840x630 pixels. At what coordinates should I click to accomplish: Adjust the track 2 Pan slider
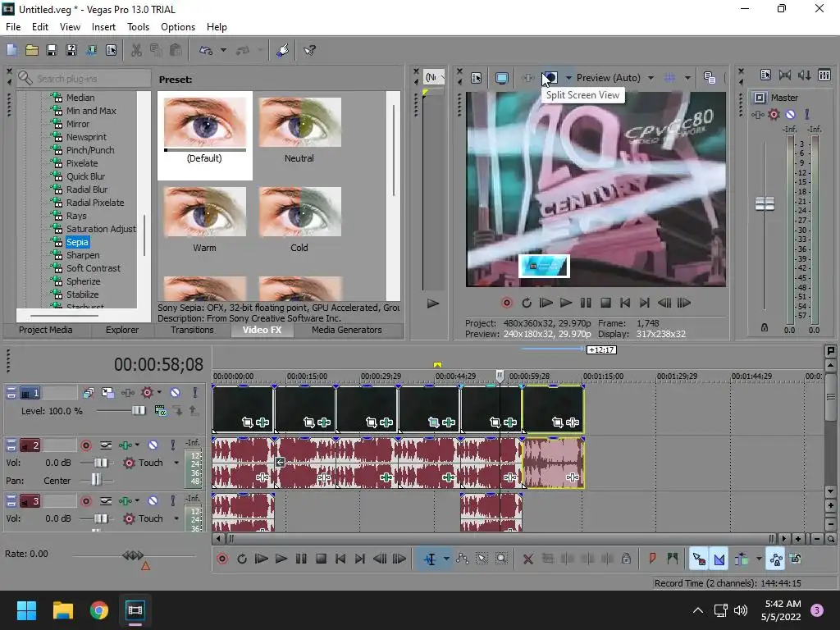(96, 479)
